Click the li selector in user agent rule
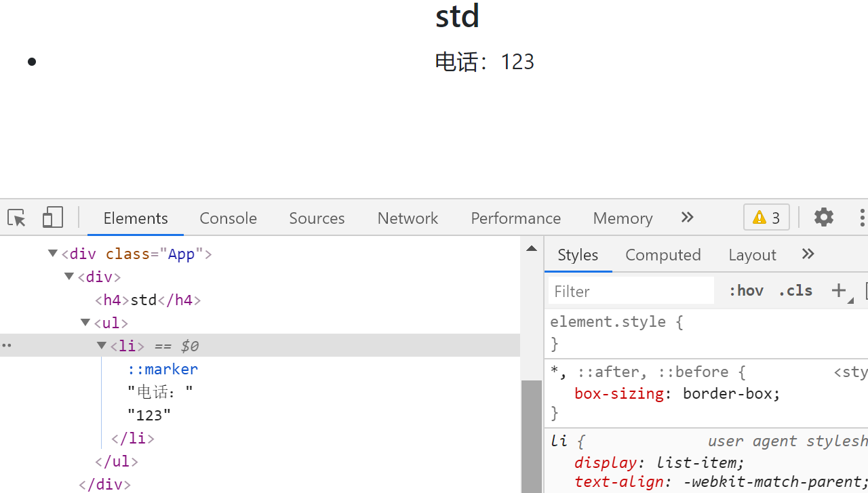The height and width of the screenshot is (493, 868). tap(558, 441)
